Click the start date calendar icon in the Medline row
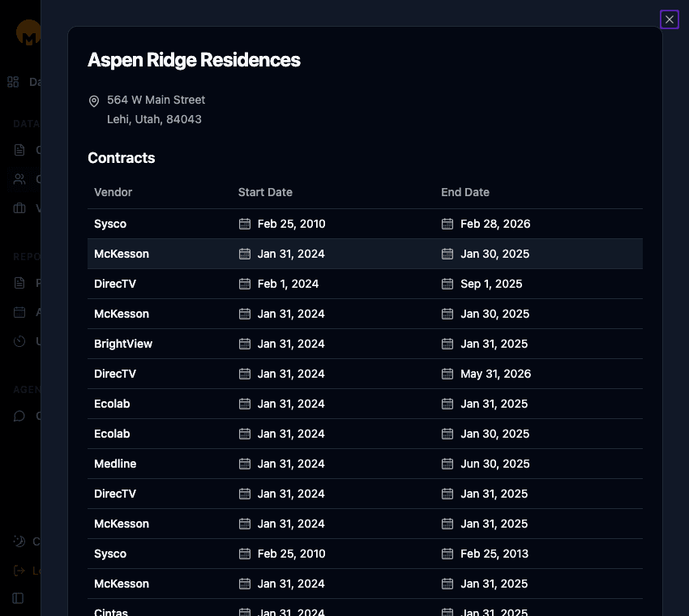The height and width of the screenshot is (616, 689). tap(245, 464)
